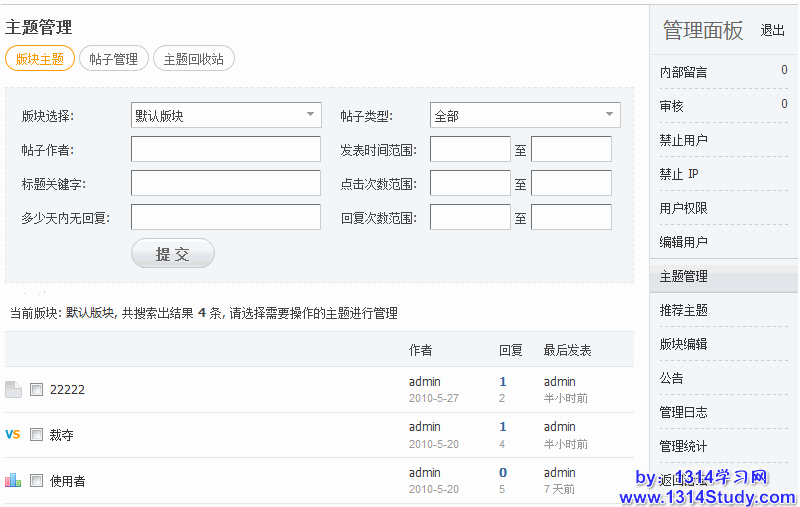Open the 版块选择 dropdown showing 默认版块
Viewport: 800px width, 507px height.
tap(226, 116)
